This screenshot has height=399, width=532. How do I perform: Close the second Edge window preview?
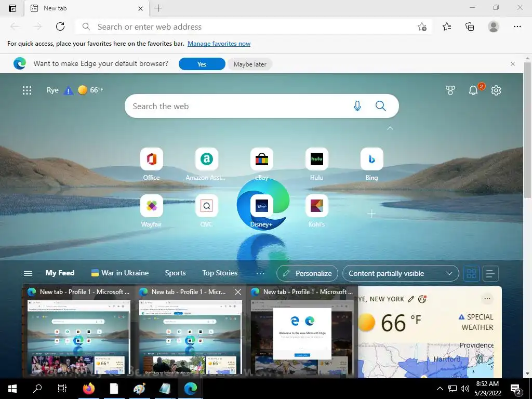point(238,292)
